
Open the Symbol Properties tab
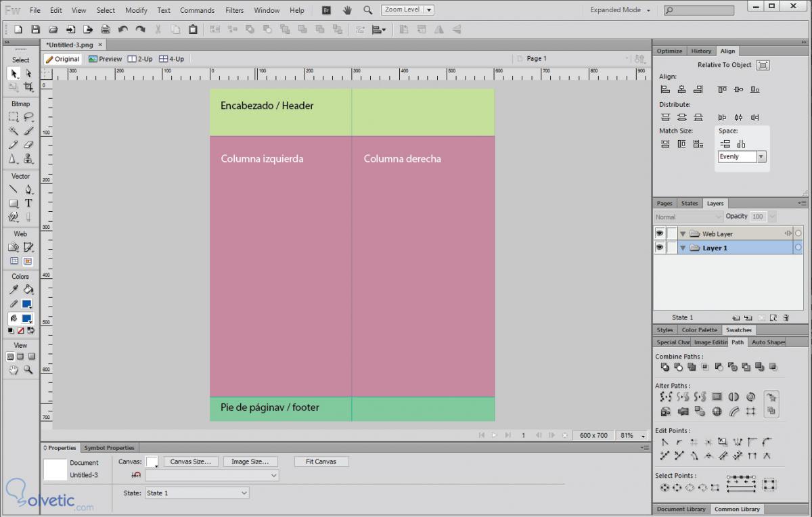click(x=110, y=447)
